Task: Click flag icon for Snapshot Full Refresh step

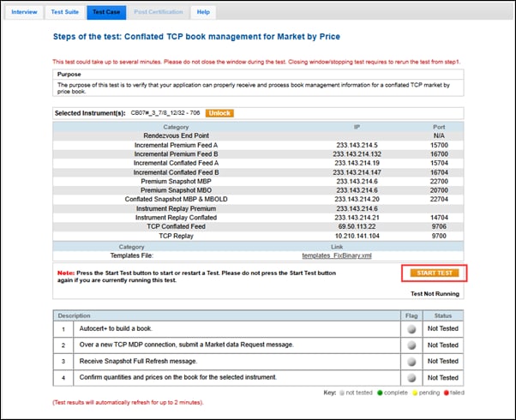Action: pyautogui.click(x=411, y=361)
